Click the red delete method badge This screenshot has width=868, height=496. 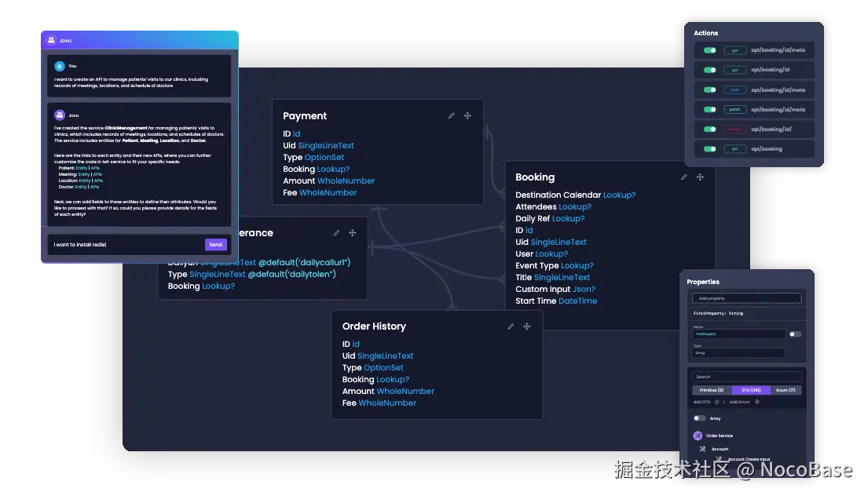pos(734,129)
